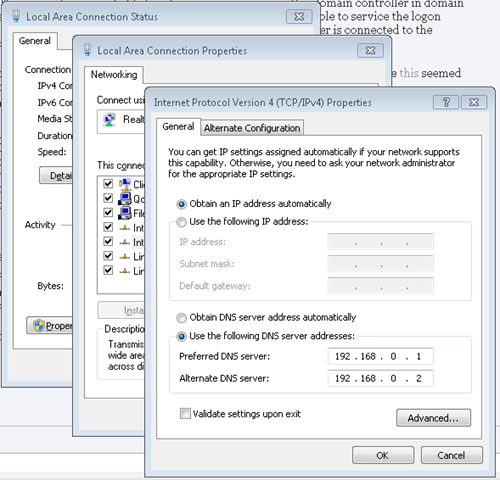Screen dimensions: 500x480
Task: Uncheck the Fil... sharing component checkbox
Action: (x=108, y=212)
